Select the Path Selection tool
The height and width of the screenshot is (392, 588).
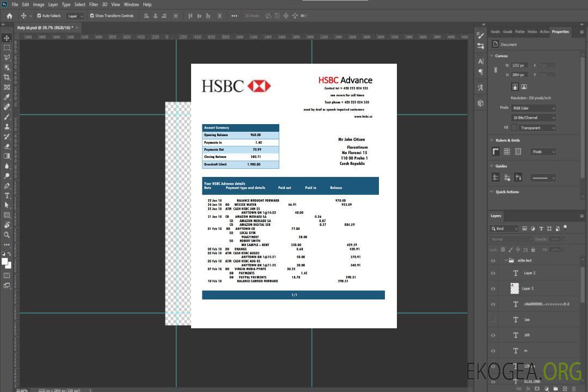click(x=7, y=205)
